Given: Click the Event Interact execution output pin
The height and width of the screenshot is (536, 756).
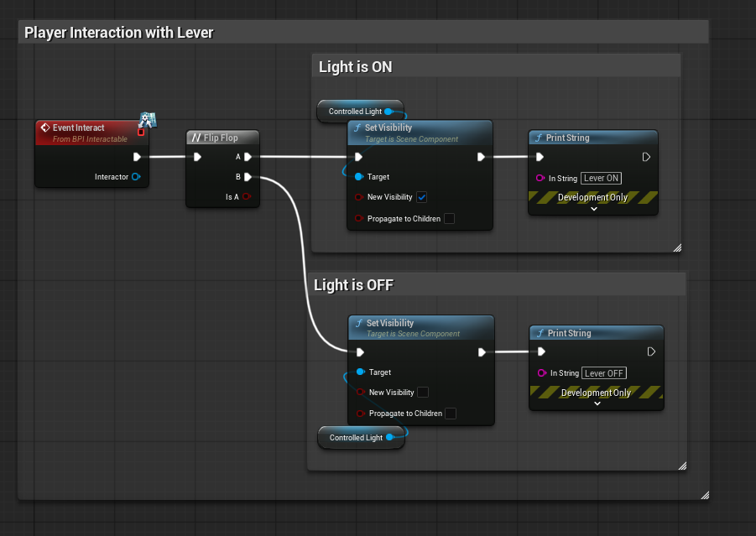Looking at the screenshot, I should (x=137, y=157).
